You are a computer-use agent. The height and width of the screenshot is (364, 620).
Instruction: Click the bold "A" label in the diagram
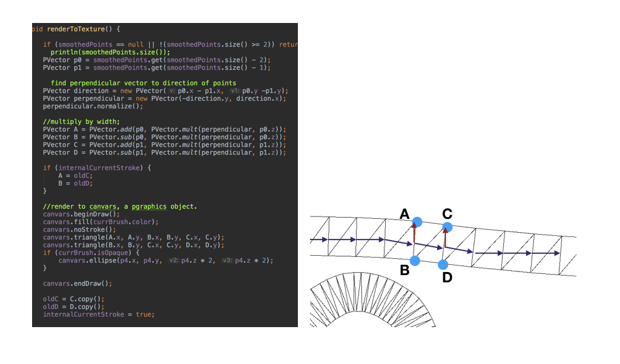click(x=404, y=214)
